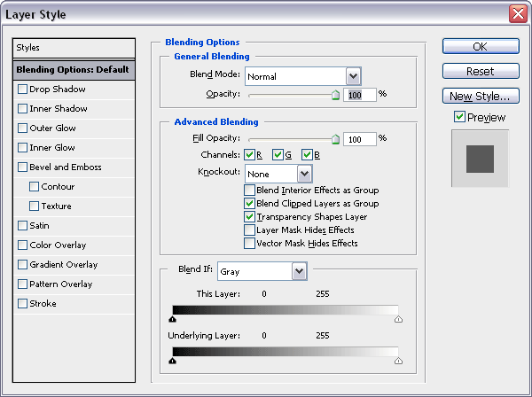The height and width of the screenshot is (397, 532).
Task: Check the Contour option box
Action: point(34,186)
